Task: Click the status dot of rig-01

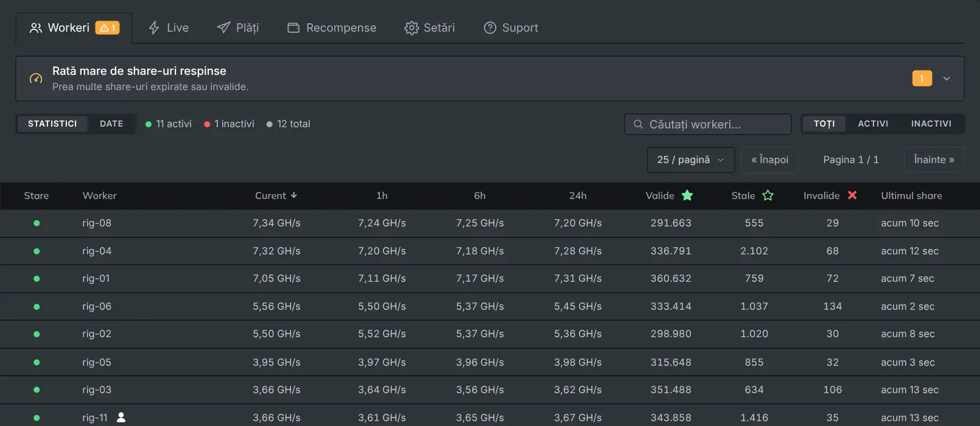Action: click(x=37, y=279)
